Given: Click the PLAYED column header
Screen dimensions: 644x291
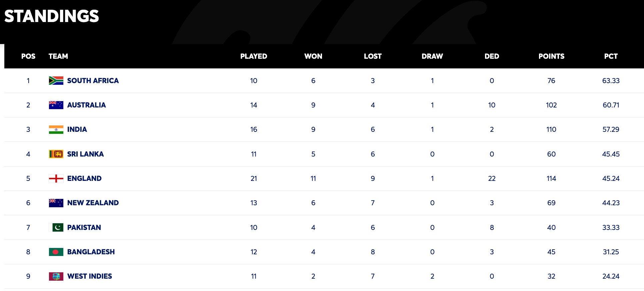Looking at the screenshot, I should [x=254, y=56].
